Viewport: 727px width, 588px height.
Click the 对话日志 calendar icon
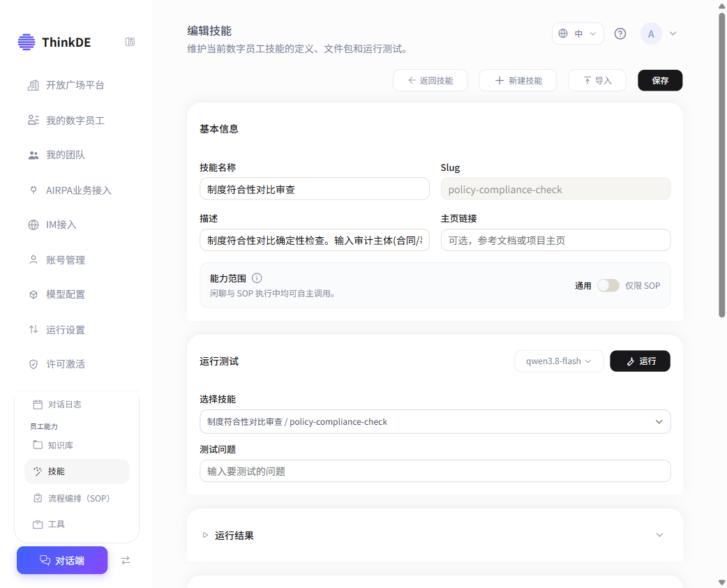(38, 405)
